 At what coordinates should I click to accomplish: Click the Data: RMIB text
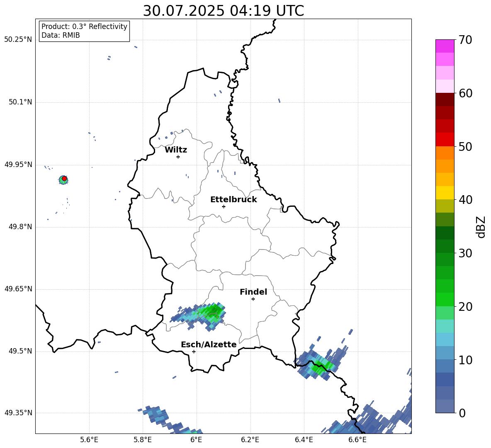click(x=61, y=35)
